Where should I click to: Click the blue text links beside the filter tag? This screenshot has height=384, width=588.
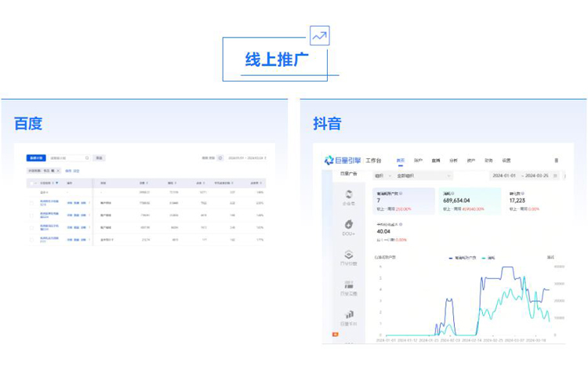(x=72, y=171)
